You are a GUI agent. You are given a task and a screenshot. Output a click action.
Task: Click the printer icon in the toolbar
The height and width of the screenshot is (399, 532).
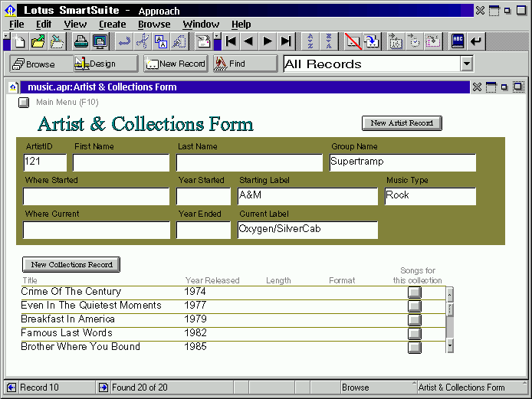pyautogui.click(x=81, y=41)
